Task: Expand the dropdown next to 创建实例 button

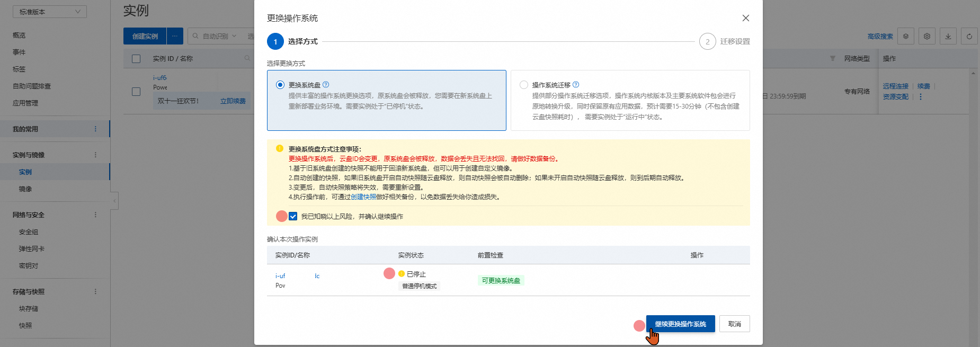Action: (x=175, y=36)
